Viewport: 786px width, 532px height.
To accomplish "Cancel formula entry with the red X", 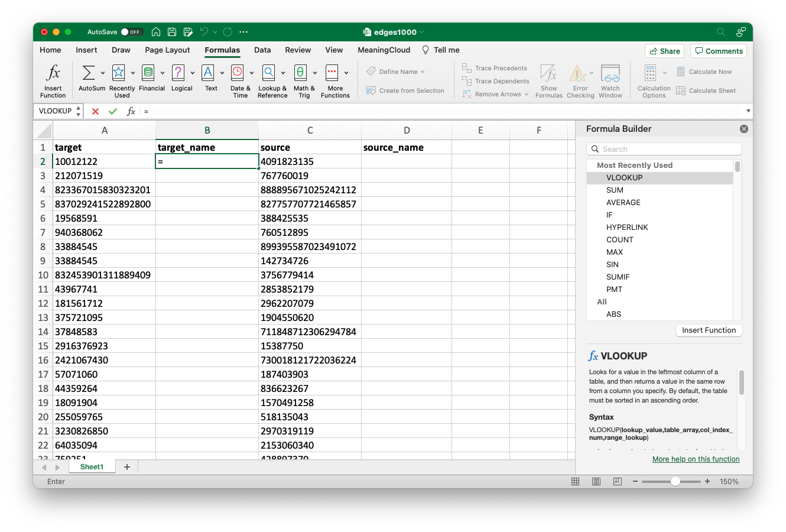I will [x=96, y=111].
